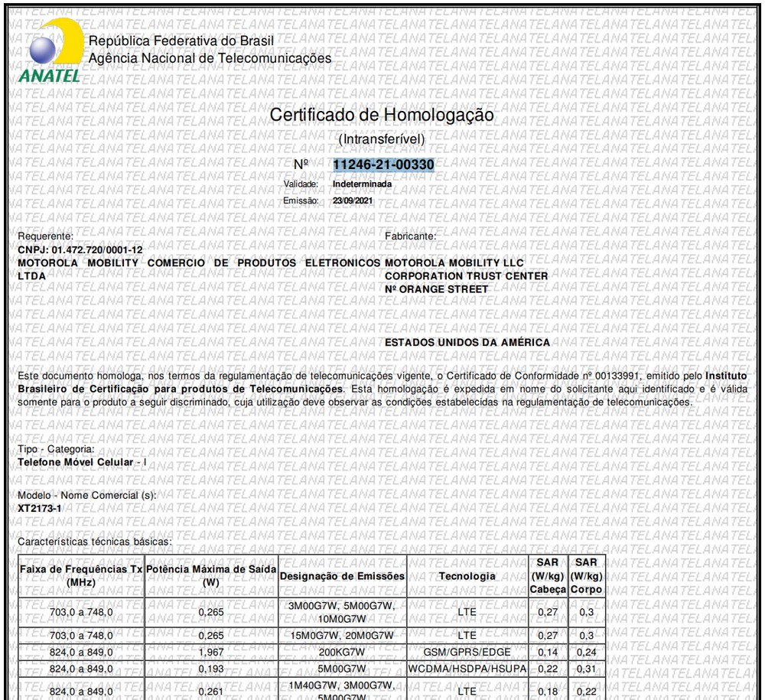Click the "Fabricante:" label
765x700 pixels.
click(410, 236)
